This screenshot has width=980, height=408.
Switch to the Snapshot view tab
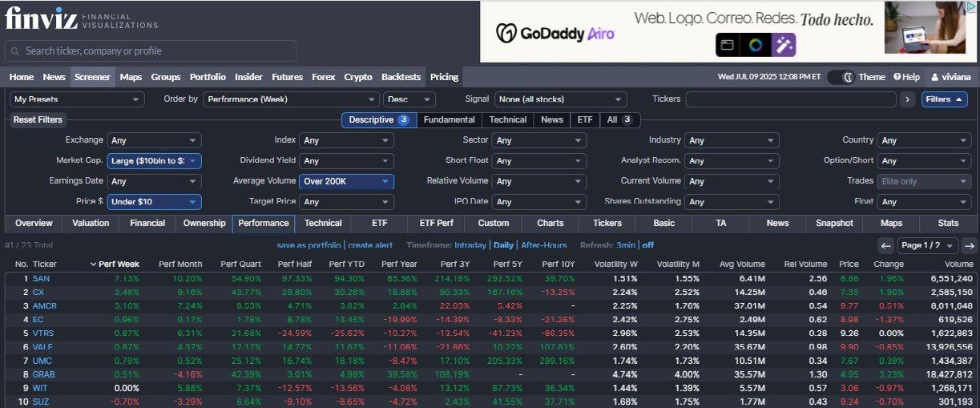[834, 223]
